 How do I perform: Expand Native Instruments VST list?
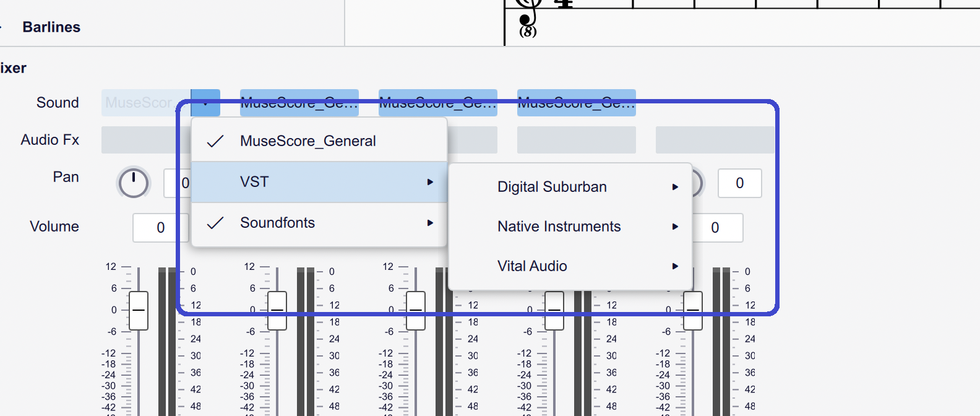click(570, 227)
